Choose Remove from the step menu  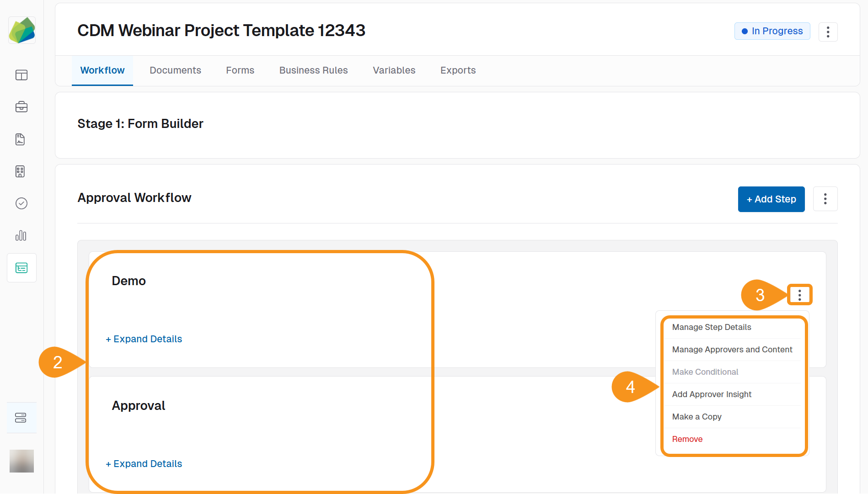[687, 439]
